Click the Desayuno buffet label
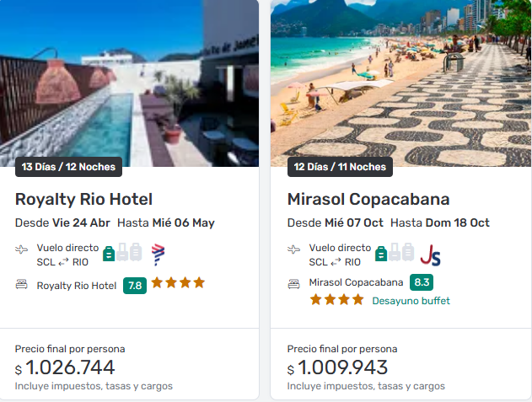 coord(411,301)
